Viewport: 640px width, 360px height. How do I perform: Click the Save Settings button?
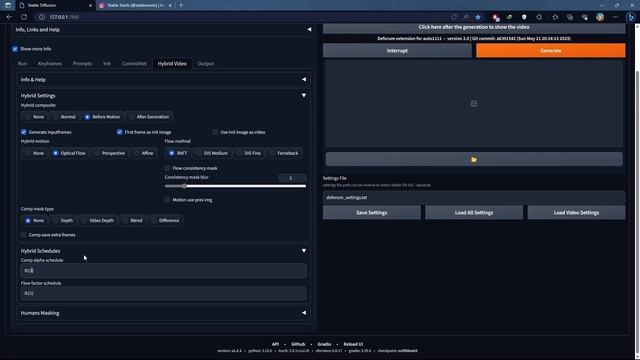click(371, 213)
